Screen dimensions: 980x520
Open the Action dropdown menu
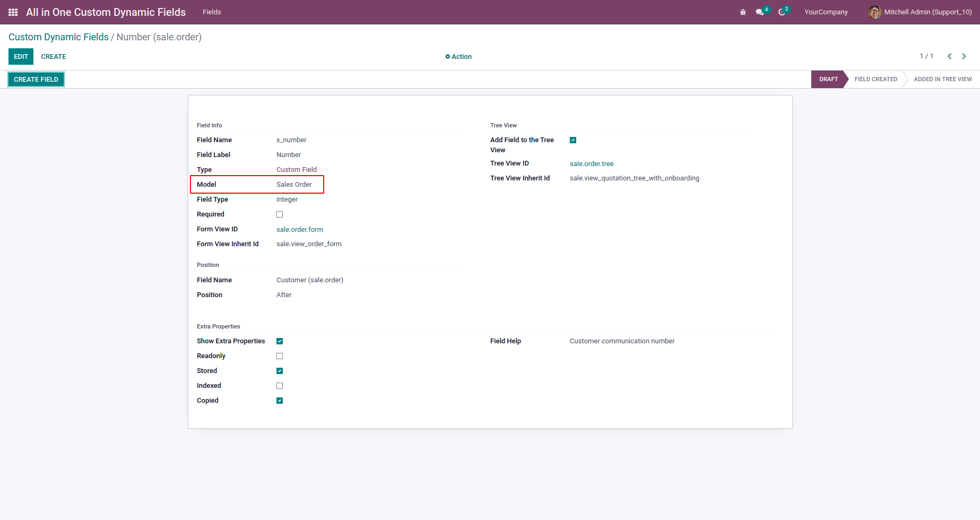(x=458, y=57)
